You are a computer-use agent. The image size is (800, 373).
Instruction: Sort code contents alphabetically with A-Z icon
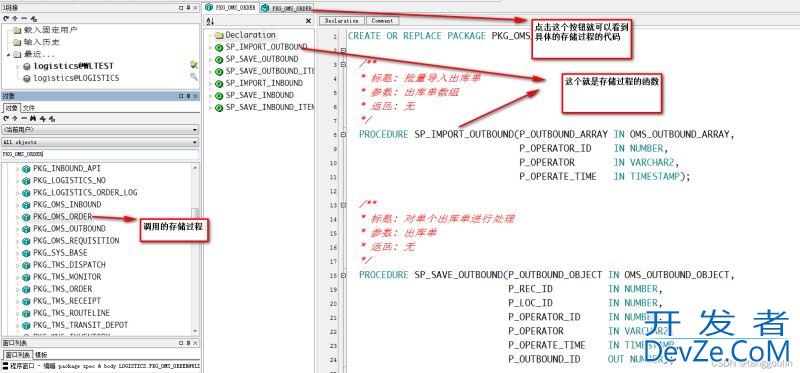coord(210,21)
